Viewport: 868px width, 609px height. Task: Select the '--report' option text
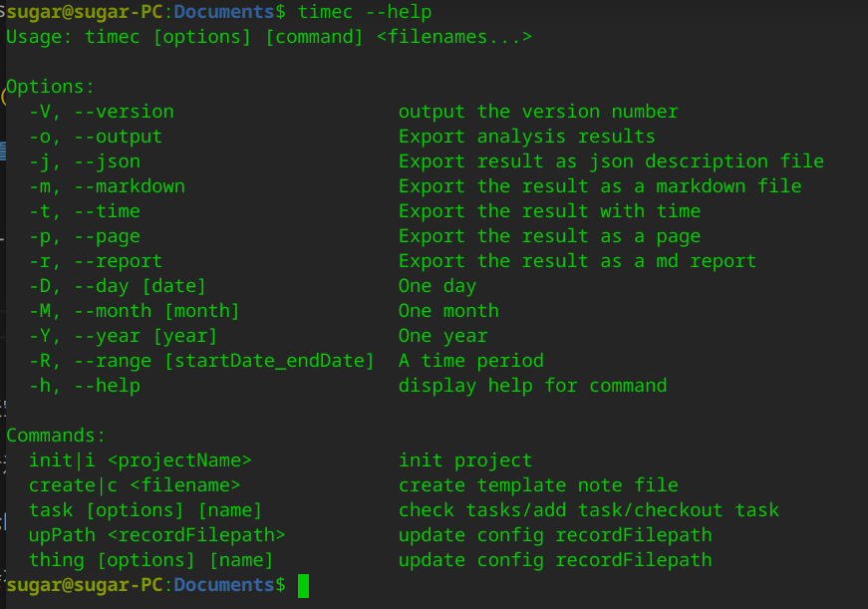pos(119,261)
